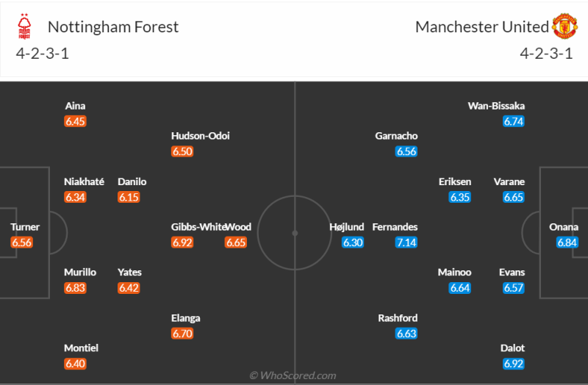Click Montiel's 6.40 rating badge
This screenshot has height=385, width=588.
[75, 364]
